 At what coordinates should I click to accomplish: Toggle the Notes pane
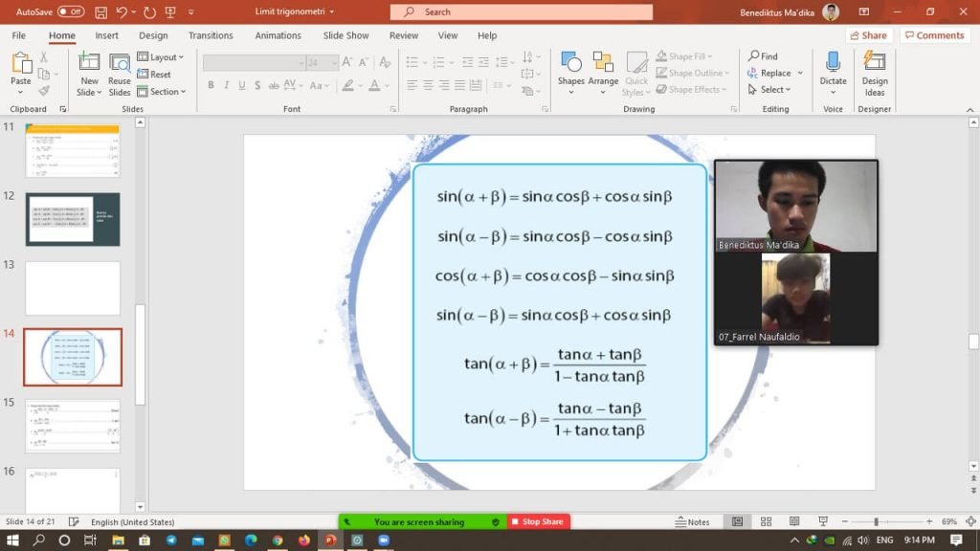(693, 521)
